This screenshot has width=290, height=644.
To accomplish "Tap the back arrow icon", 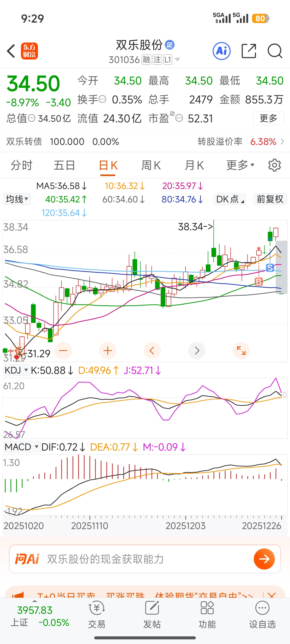I will coord(11,51).
